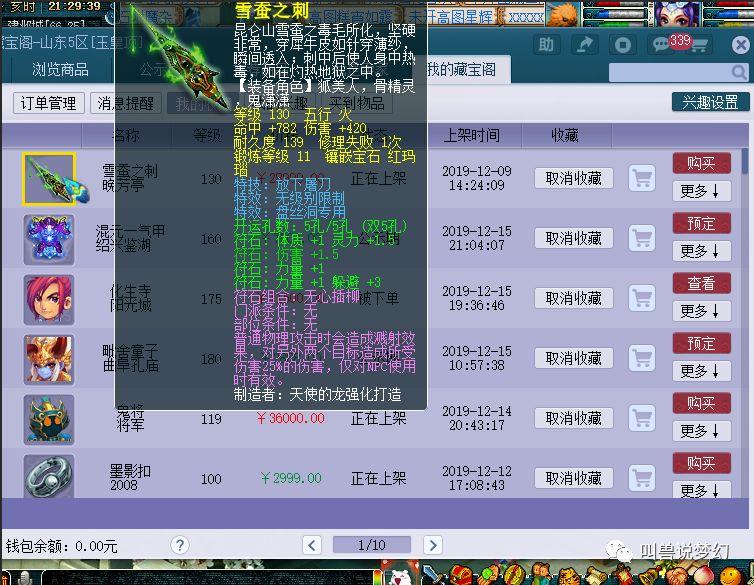Open 订单管理 sub-tab
754x585 pixels.
[x=49, y=103]
